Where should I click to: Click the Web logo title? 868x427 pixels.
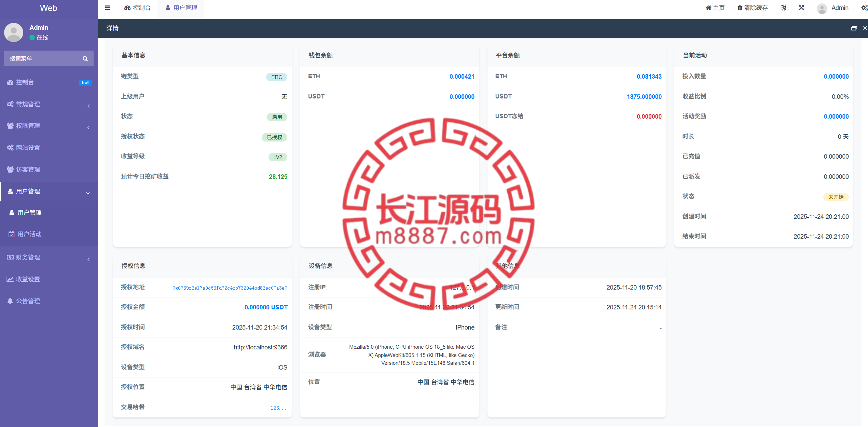coord(49,8)
